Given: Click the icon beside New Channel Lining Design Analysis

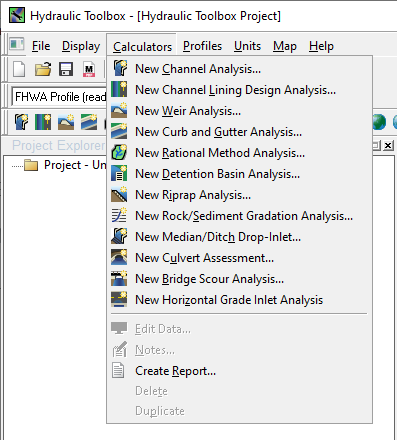Looking at the screenshot, I should point(119,90).
